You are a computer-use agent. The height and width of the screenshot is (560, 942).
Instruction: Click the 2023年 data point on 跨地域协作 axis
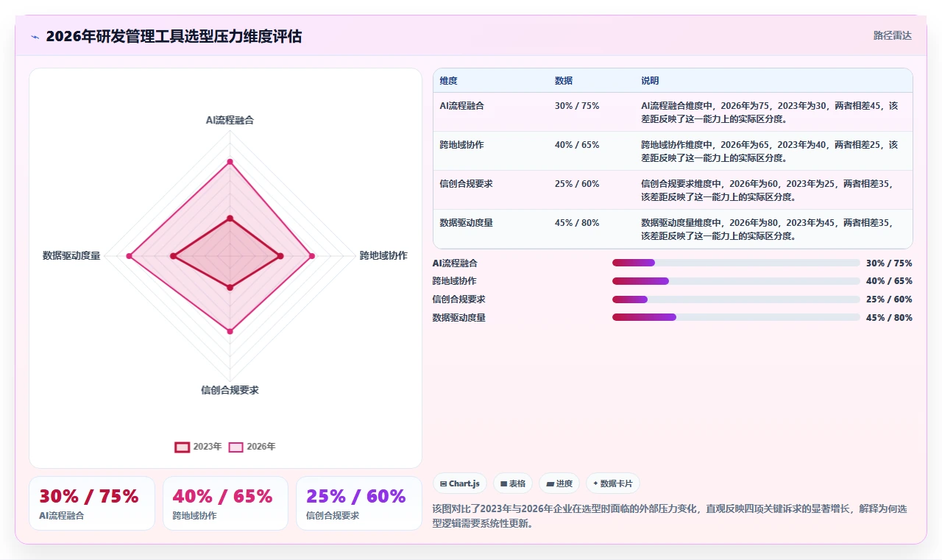click(x=280, y=256)
